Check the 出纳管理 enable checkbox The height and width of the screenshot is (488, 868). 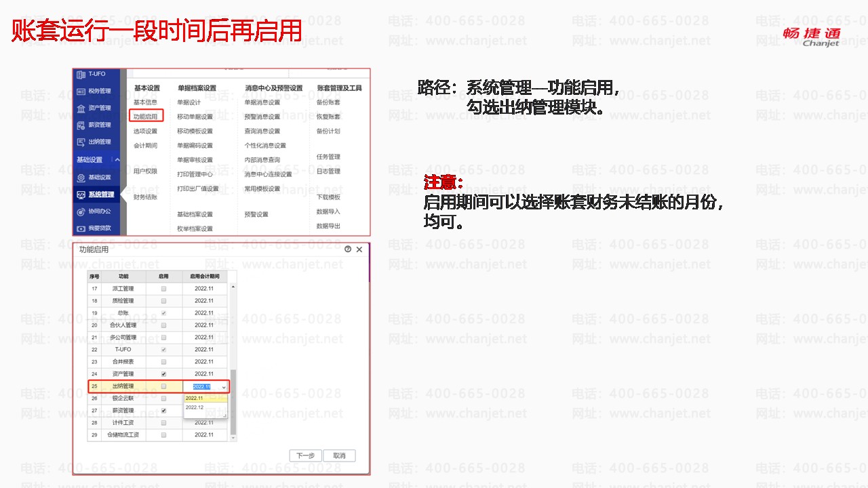(x=163, y=386)
